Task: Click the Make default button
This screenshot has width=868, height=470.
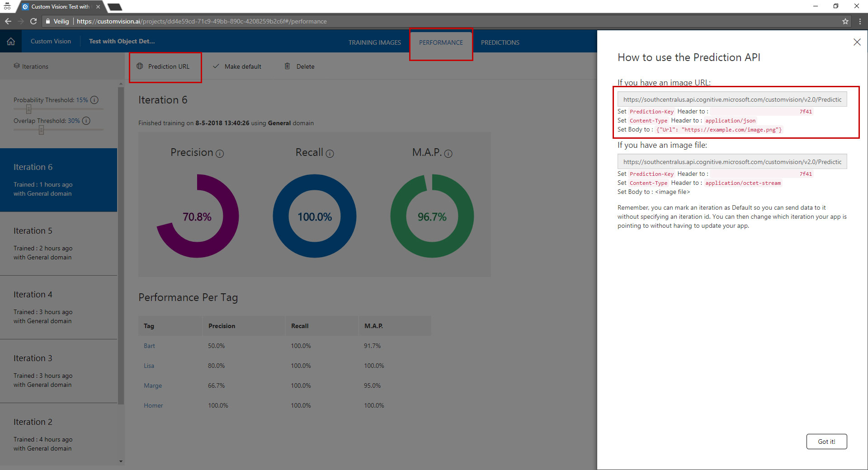Action: tap(237, 66)
